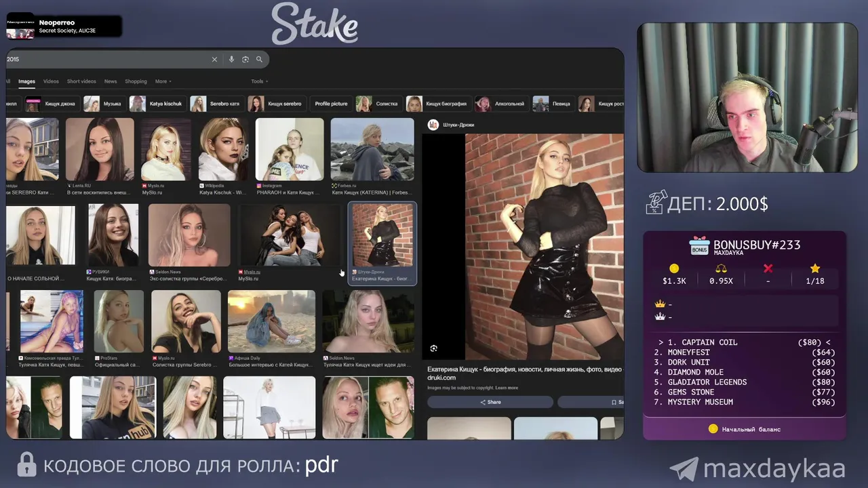
Task: Select the DIAMOND MOLE bonus row
Action: [x=745, y=372]
